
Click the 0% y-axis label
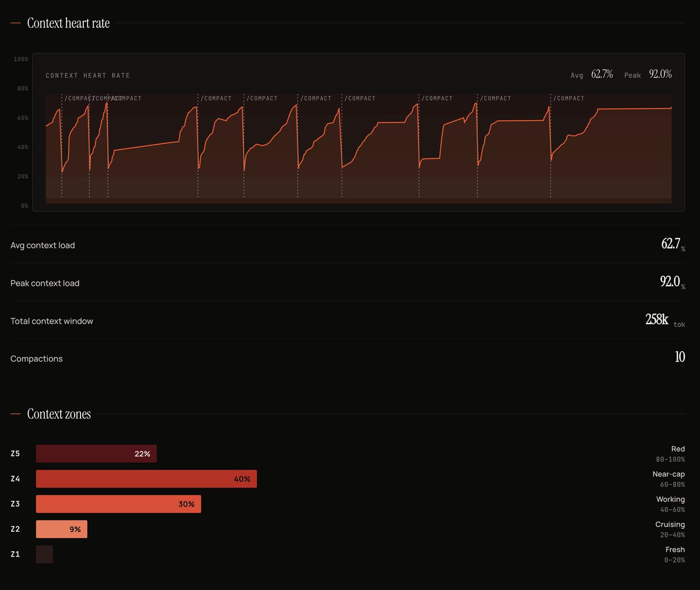(x=24, y=206)
